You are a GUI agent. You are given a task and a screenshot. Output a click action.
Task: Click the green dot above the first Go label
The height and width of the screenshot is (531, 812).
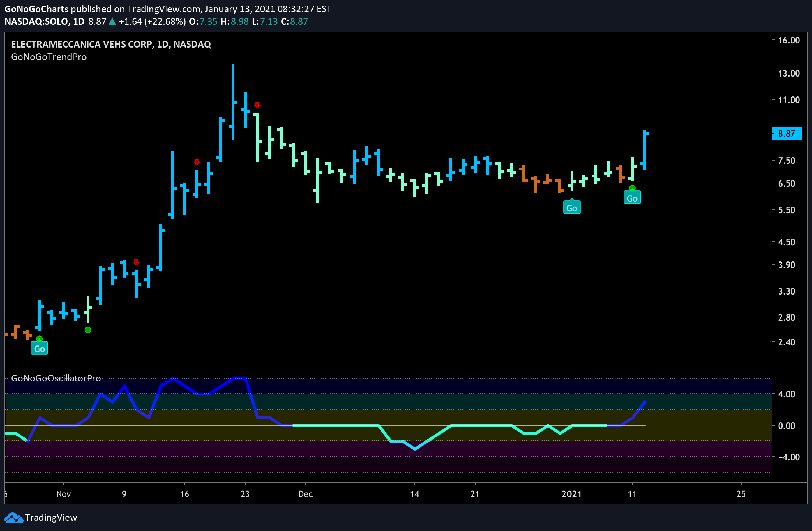[x=39, y=339]
